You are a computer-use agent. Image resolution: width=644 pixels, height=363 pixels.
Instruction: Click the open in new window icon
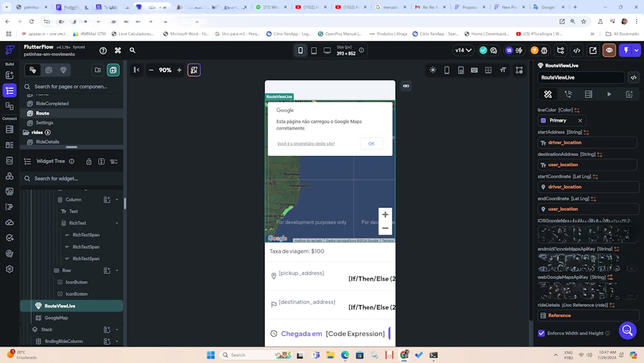tap(592, 50)
